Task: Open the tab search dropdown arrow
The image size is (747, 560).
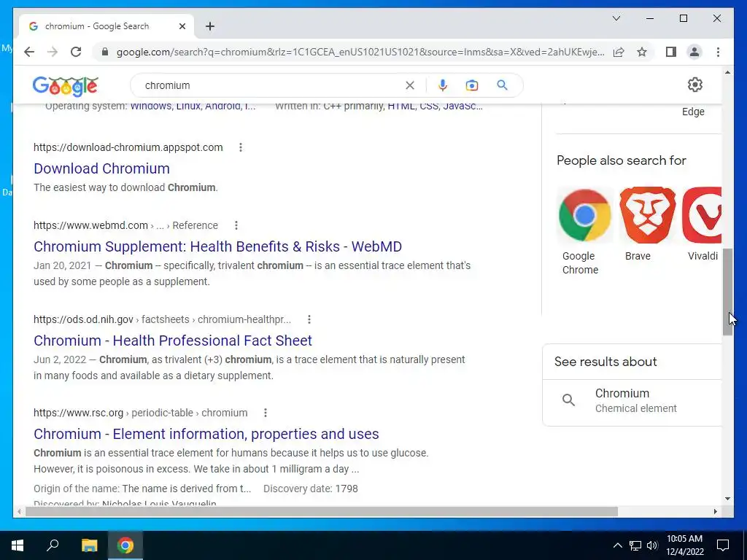Action: (616, 18)
